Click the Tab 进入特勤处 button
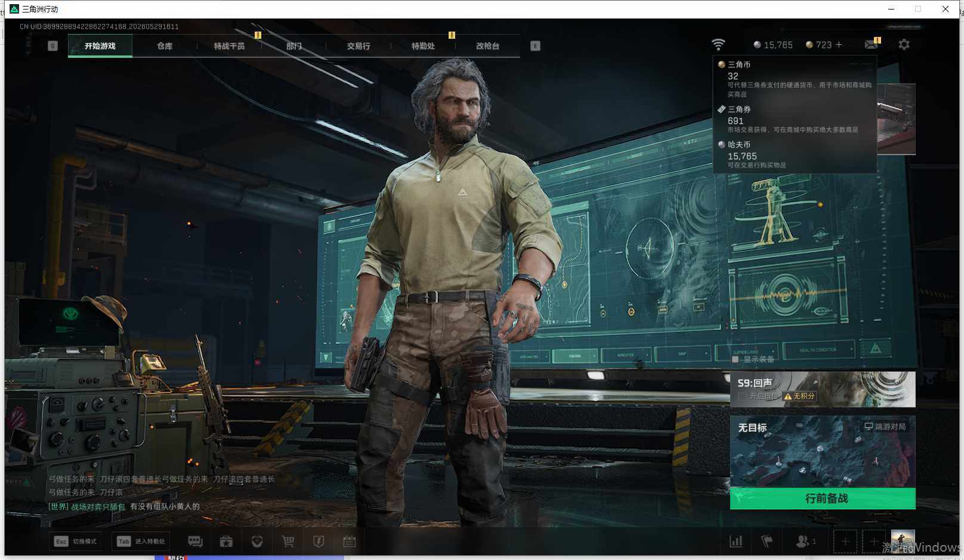This screenshot has height=560, width=964. (x=141, y=542)
